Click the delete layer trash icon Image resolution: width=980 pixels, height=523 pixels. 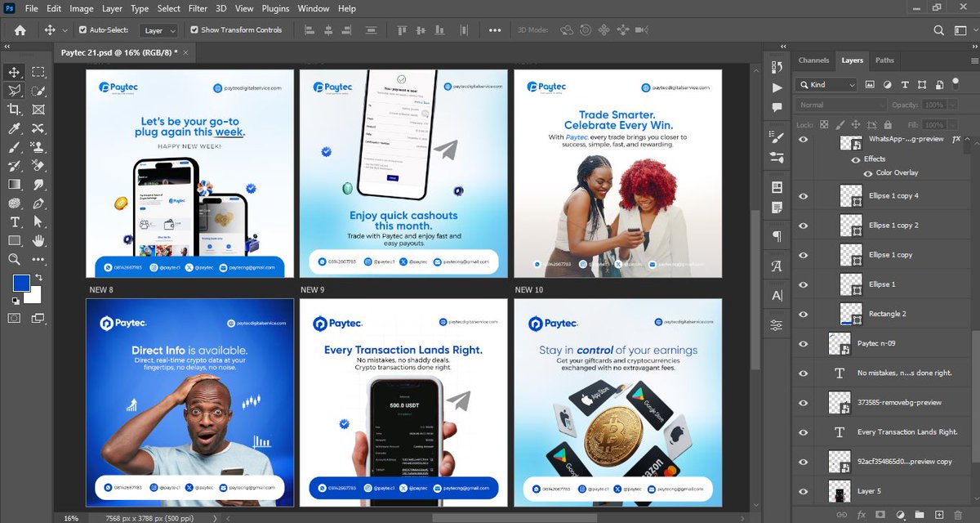coord(959,515)
